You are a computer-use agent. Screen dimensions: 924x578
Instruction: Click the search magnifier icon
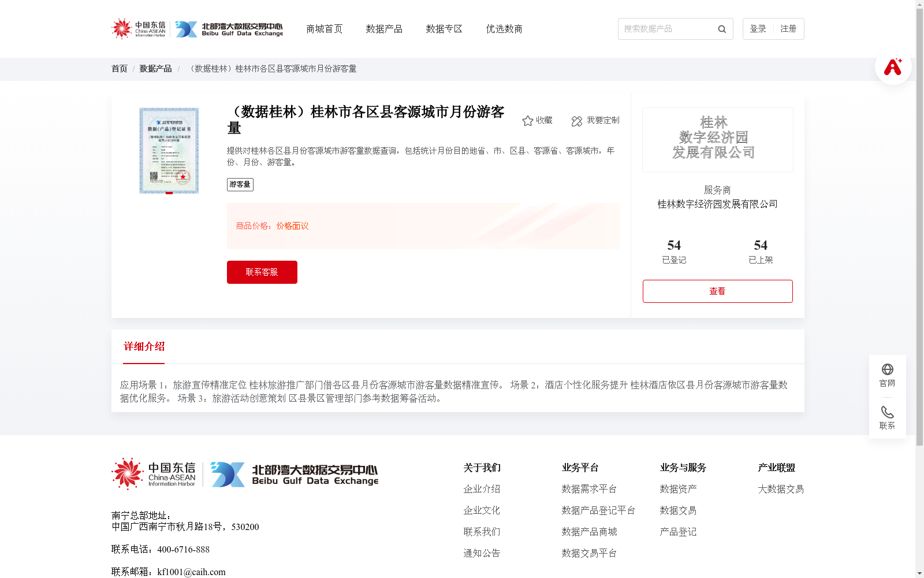[722, 29]
